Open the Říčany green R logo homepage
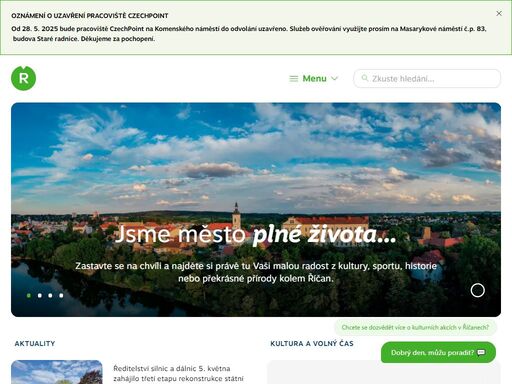Screen dimensions: 512x384 tap(23, 78)
